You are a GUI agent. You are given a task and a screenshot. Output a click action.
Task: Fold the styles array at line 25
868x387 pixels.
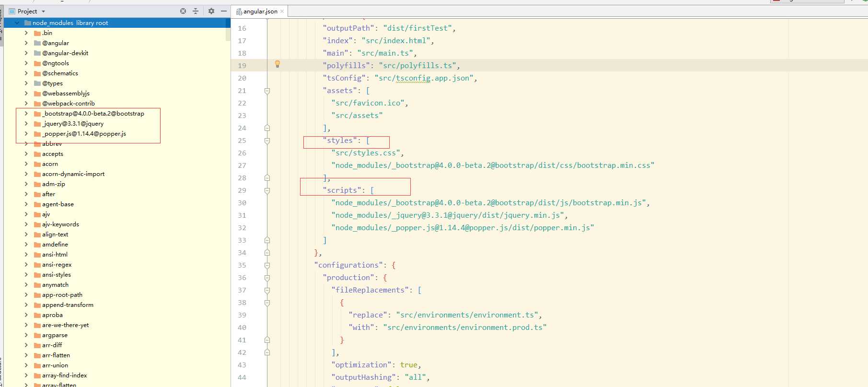267,141
